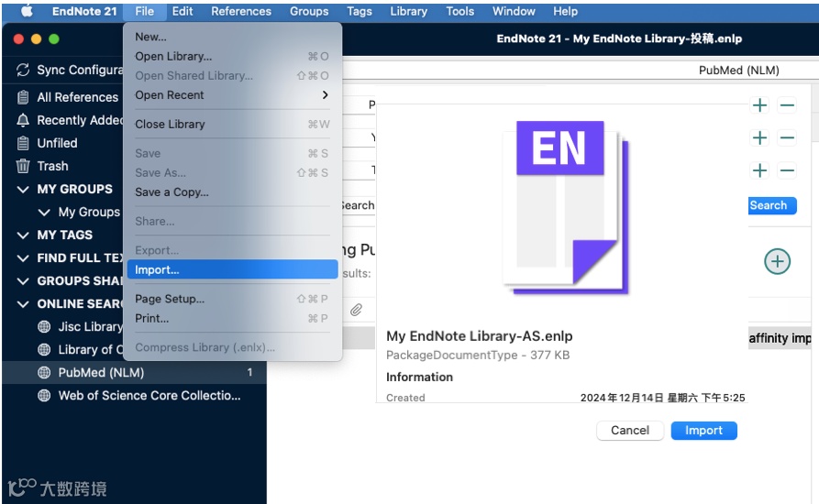Open the Trash bin icon
The width and height of the screenshot is (819, 504).
coord(23,166)
